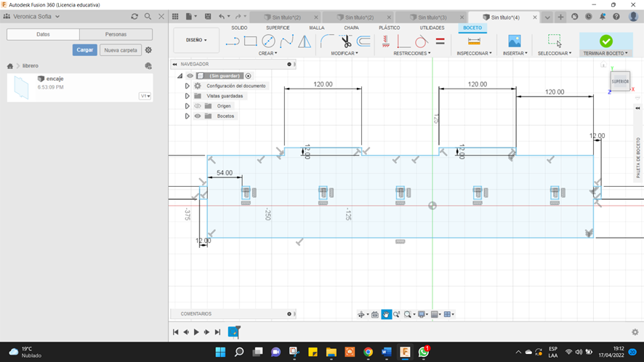This screenshot has width=644, height=362.
Task: Click the timeline play button
Action: point(196,332)
